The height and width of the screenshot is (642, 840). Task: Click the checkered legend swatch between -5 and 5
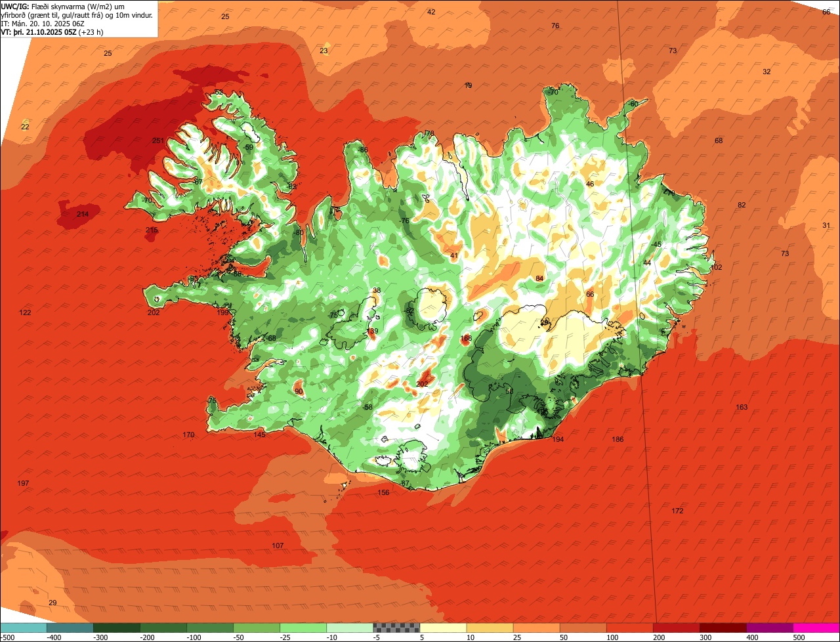(x=396, y=628)
